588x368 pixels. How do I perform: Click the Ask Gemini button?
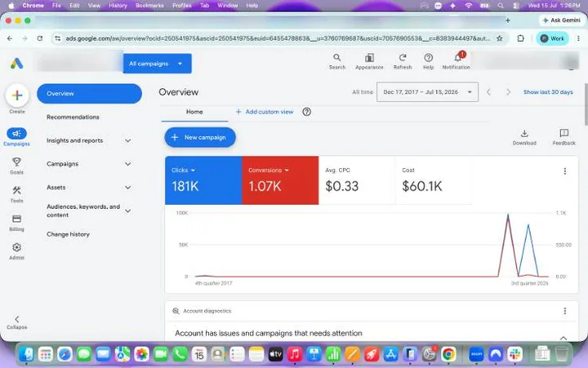click(x=561, y=20)
